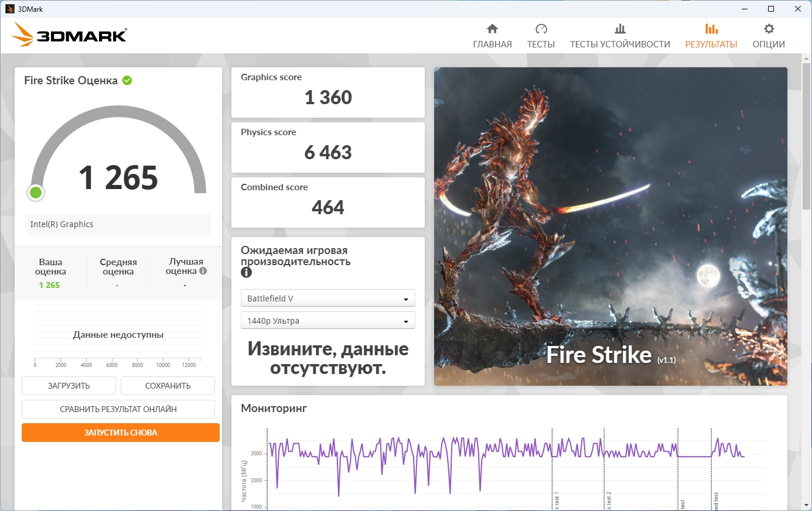Open the 1440p Ультра resolution dropdown
Screen dimensions: 812x511
coord(327,321)
